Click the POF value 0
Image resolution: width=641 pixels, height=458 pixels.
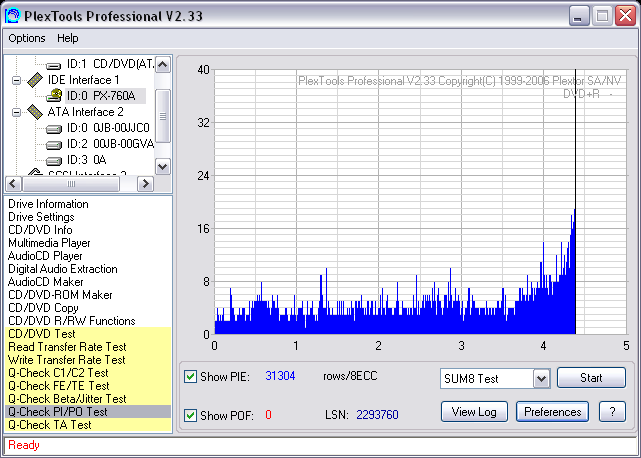[268, 415]
